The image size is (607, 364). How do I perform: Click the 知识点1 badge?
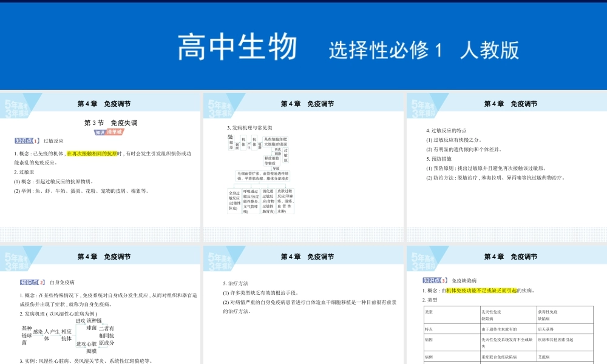tap(27, 141)
